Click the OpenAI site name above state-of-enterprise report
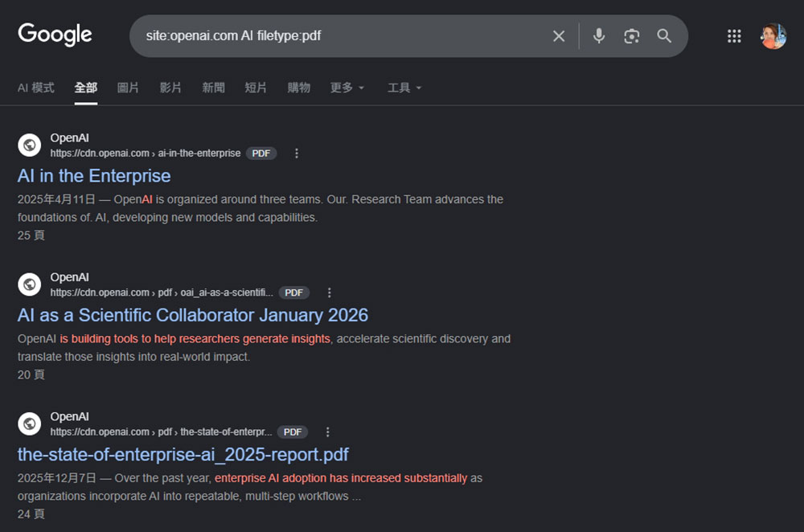Screen dimensions: 804x532 [x=69, y=417]
